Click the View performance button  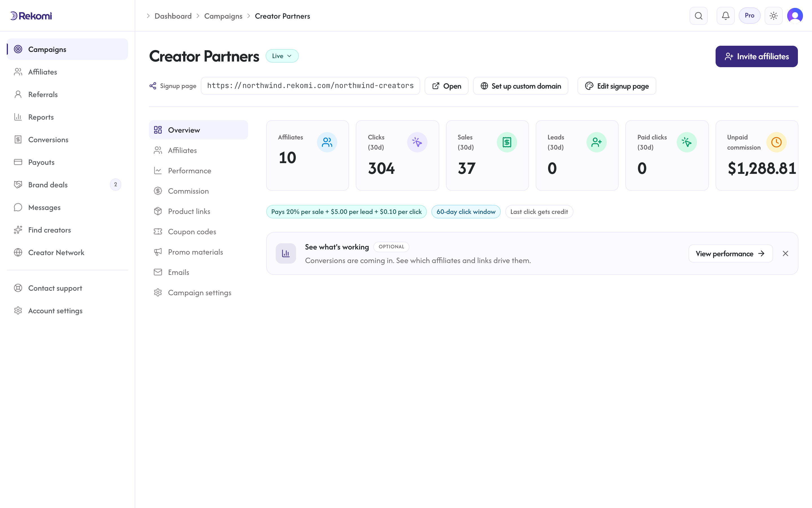(x=731, y=254)
